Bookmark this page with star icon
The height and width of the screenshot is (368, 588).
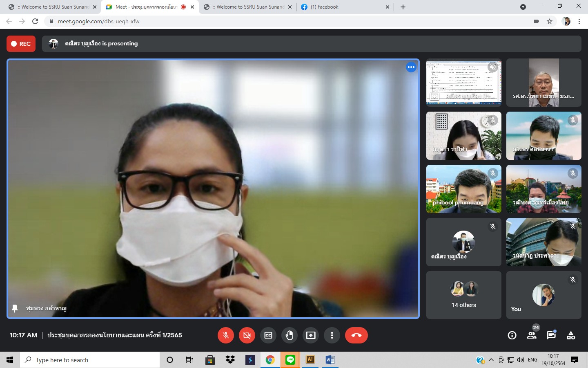coord(550,21)
